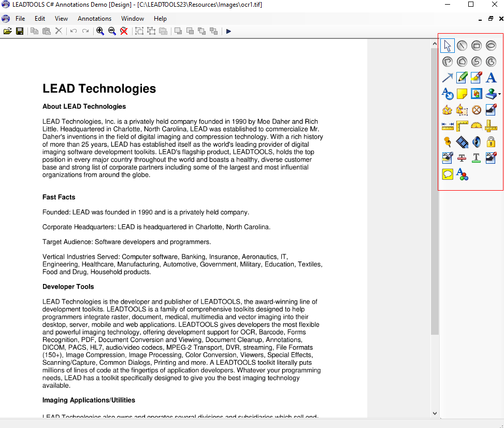Select the padlock Encrypt tool
This screenshot has height=428, width=504.
coord(491,142)
